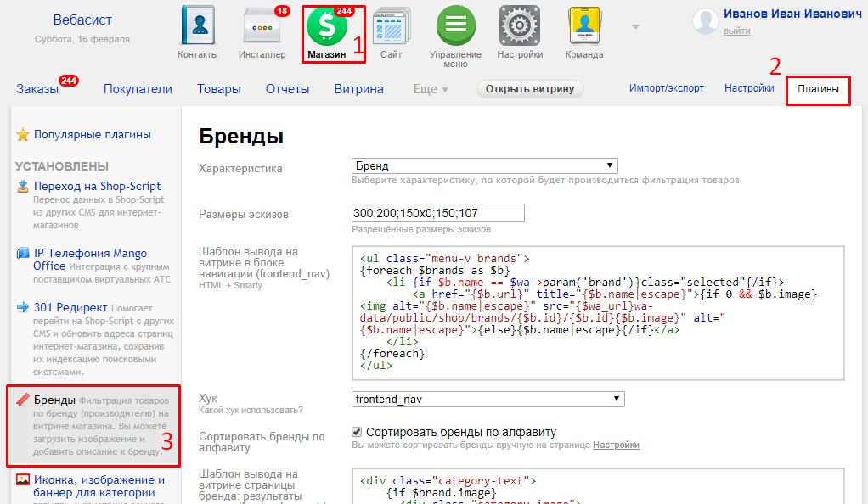
Task: Open the Настройки gear app icon
Action: pyautogui.click(x=520, y=26)
